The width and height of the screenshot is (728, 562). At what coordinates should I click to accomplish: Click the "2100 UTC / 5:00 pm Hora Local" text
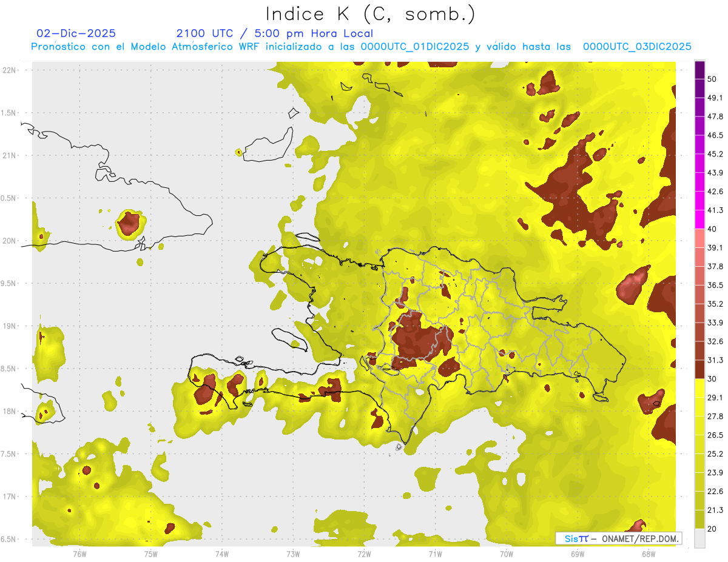(275, 33)
